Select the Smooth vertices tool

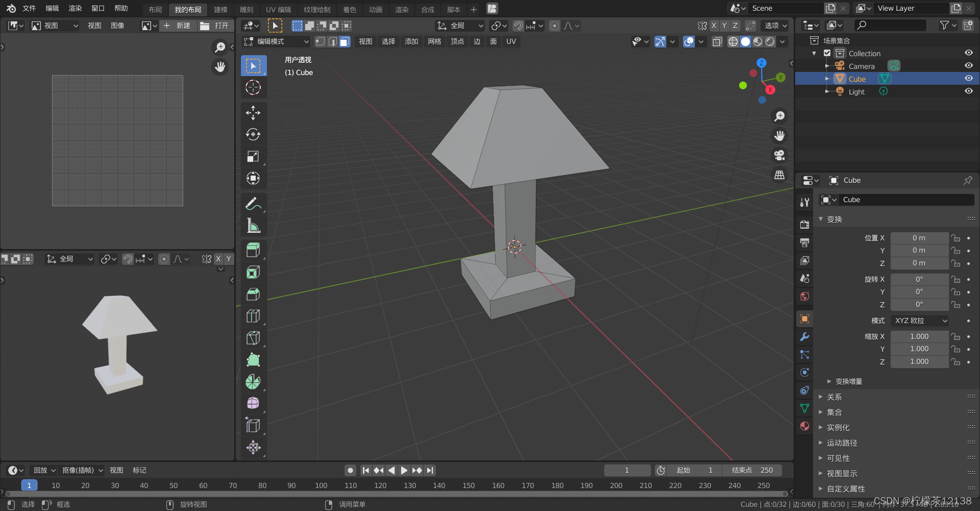click(253, 403)
